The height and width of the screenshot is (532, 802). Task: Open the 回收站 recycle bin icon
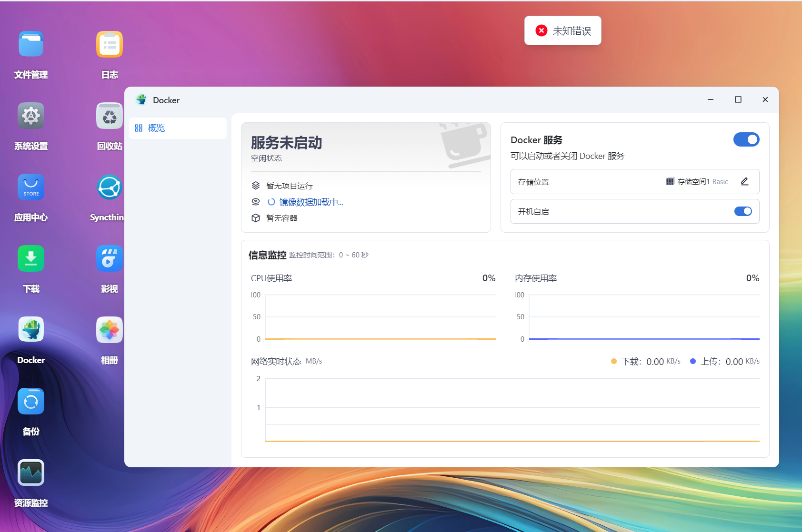click(110, 116)
